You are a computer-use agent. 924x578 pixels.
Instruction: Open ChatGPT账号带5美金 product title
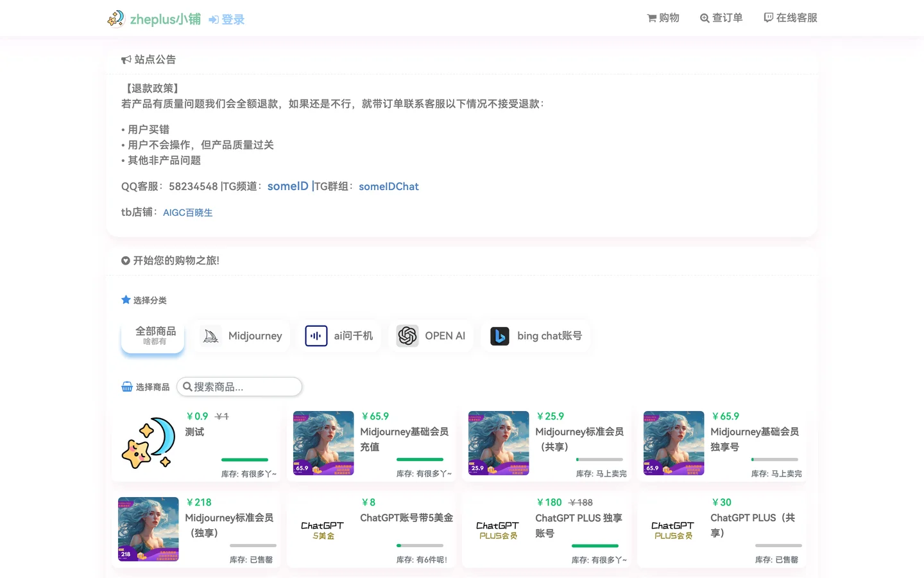click(407, 518)
